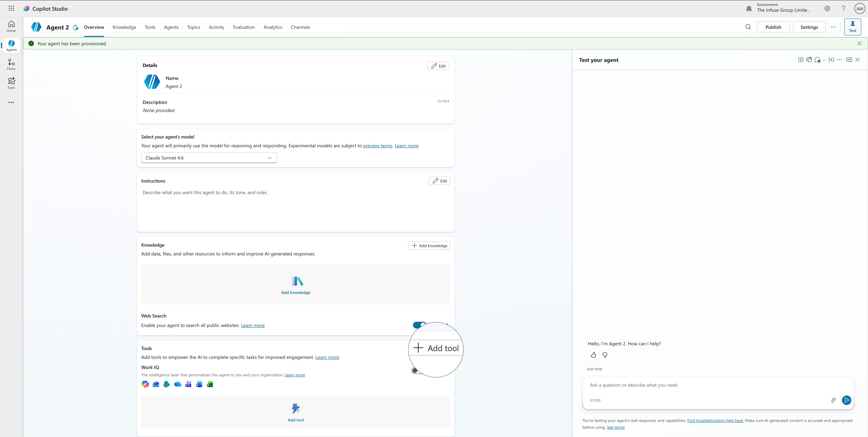Open the help question mark icon
Image resolution: width=868 pixels, height=437 pixels.
pyautogui.click(x=843, y=8)
